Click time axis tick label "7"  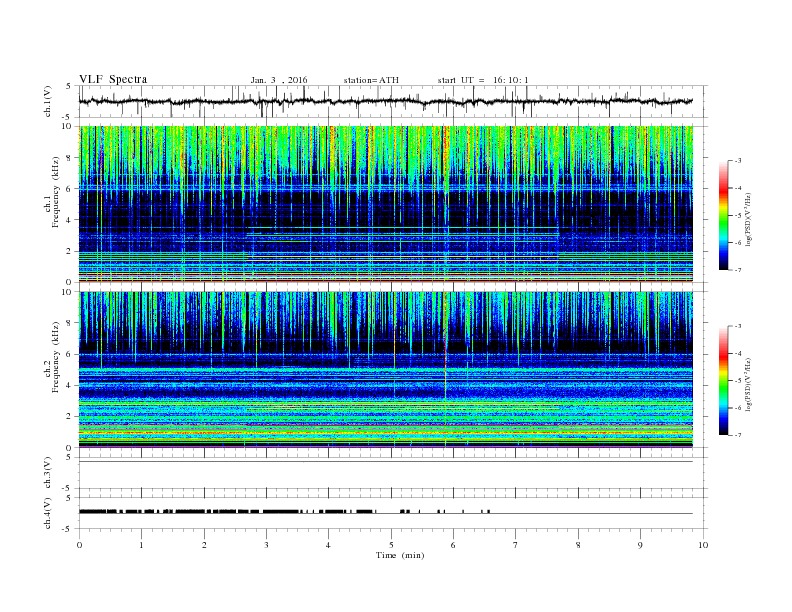click(x=516, y=545)
